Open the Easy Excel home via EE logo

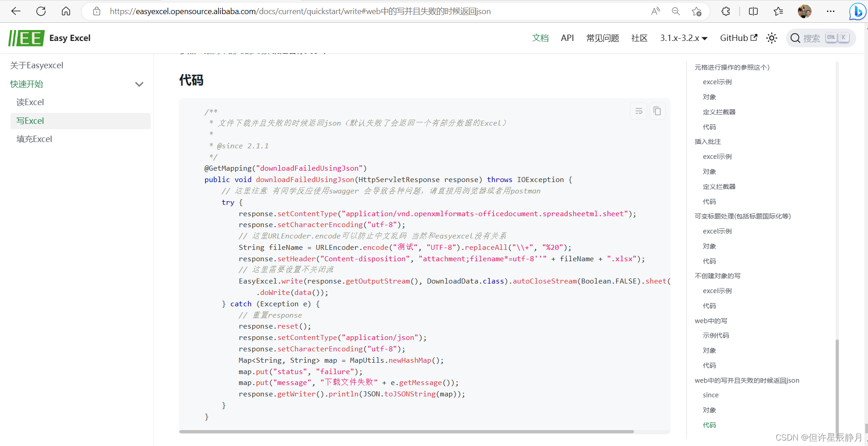coord(26,38)
